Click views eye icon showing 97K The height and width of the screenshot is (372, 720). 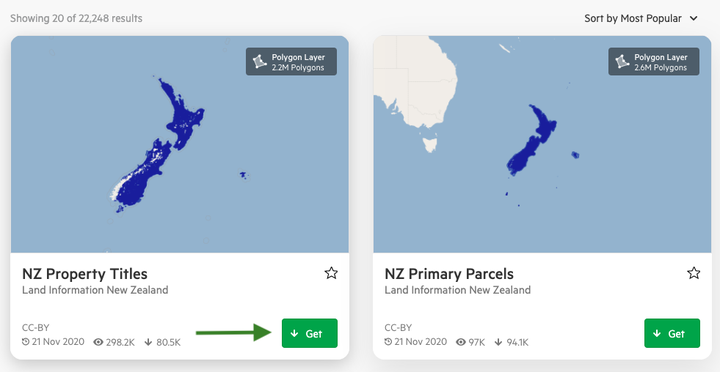461,342
